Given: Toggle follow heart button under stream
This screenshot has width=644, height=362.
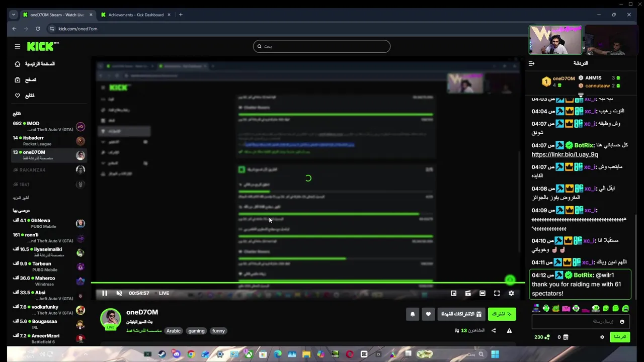Looking at the screenshot, I should pos(428,314).
